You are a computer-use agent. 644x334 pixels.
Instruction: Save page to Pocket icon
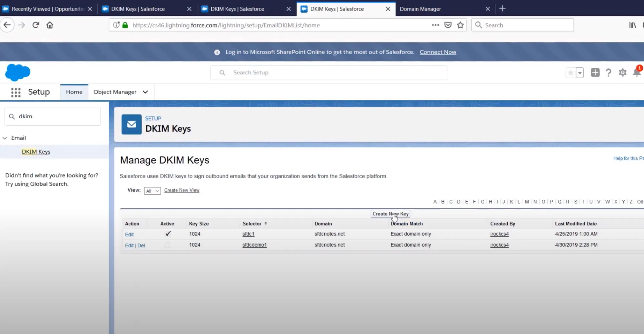coord(448,25)
